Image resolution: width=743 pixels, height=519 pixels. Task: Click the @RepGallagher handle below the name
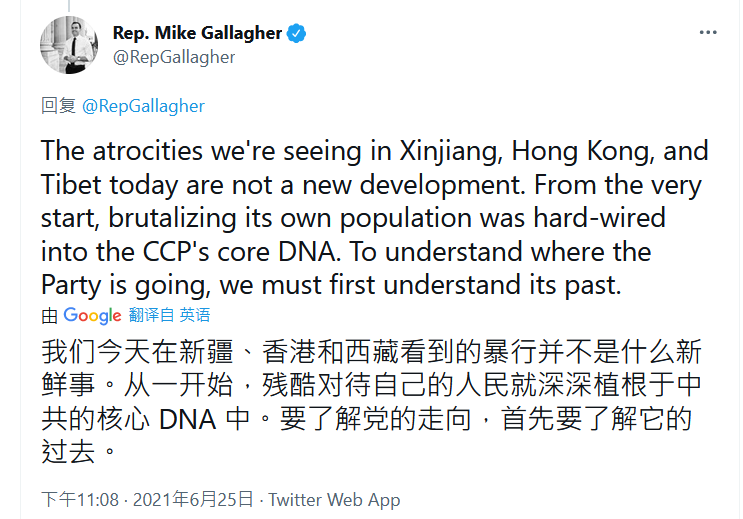click(174, 57)
